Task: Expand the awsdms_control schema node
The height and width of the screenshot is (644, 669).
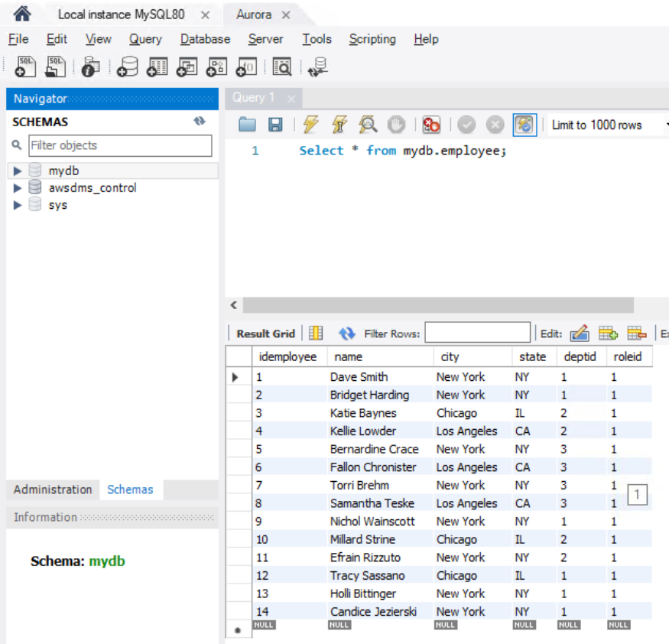Action: tap(18, 188)
